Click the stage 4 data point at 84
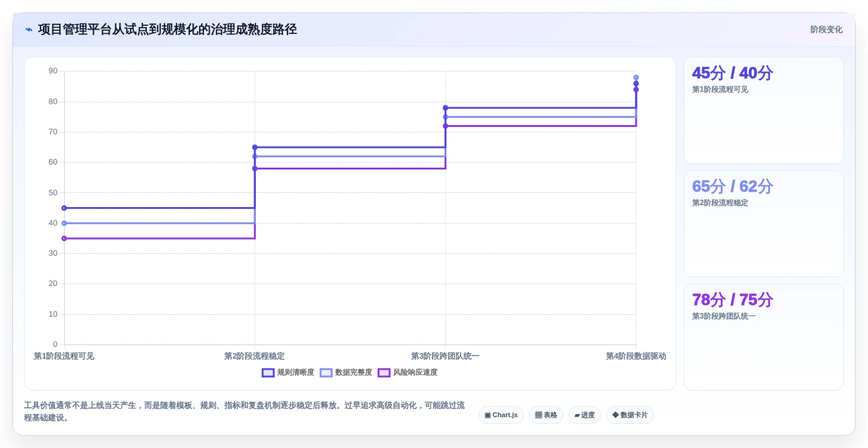 (636, 90)
